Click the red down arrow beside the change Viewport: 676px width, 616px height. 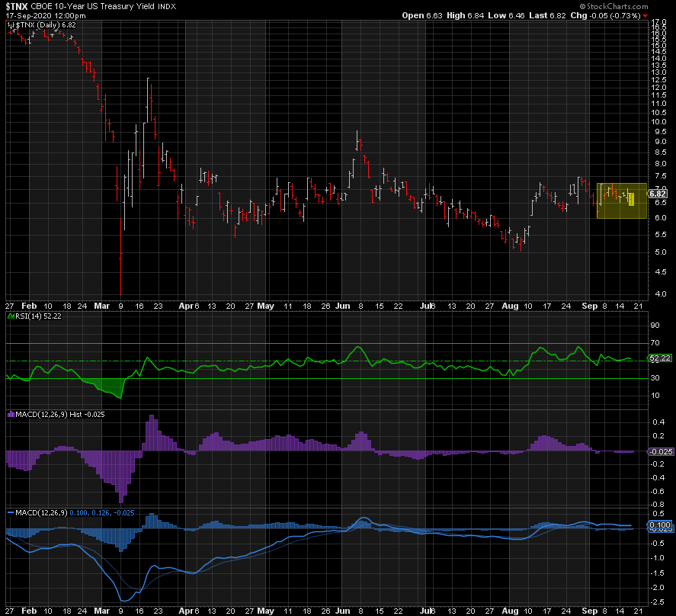coord(645,16)
